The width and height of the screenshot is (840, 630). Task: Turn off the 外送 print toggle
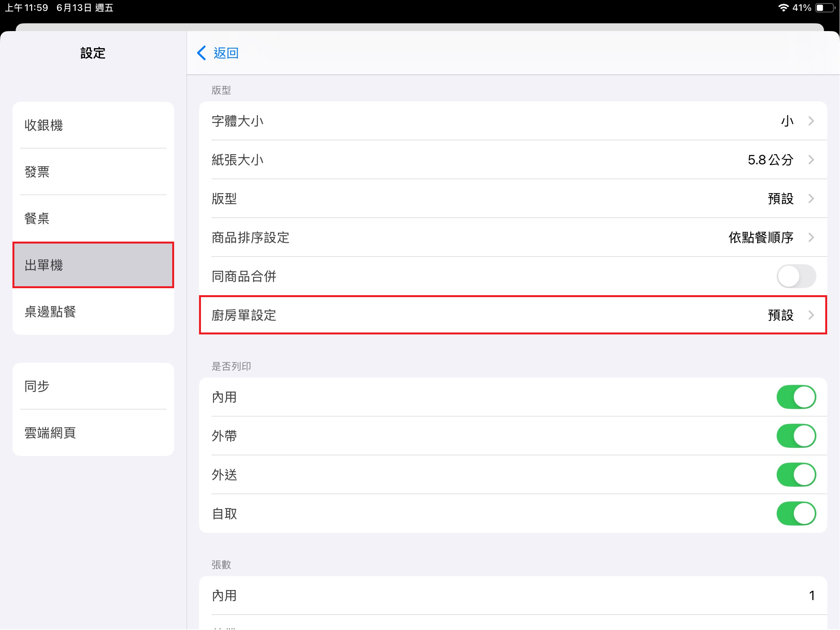[796, 475]
